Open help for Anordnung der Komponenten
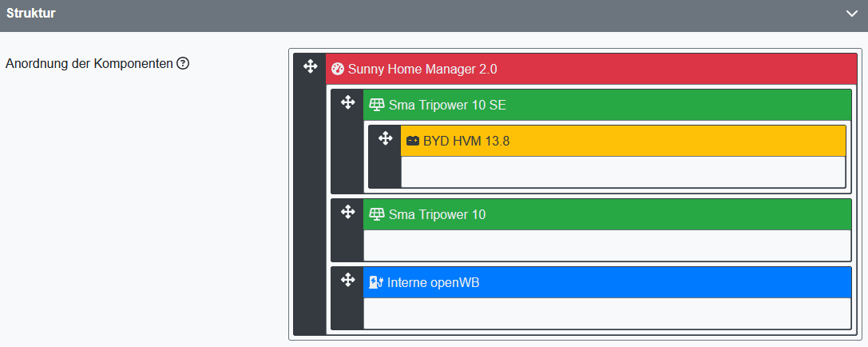The width and height of the screenshot is (868, 347). 183,64
